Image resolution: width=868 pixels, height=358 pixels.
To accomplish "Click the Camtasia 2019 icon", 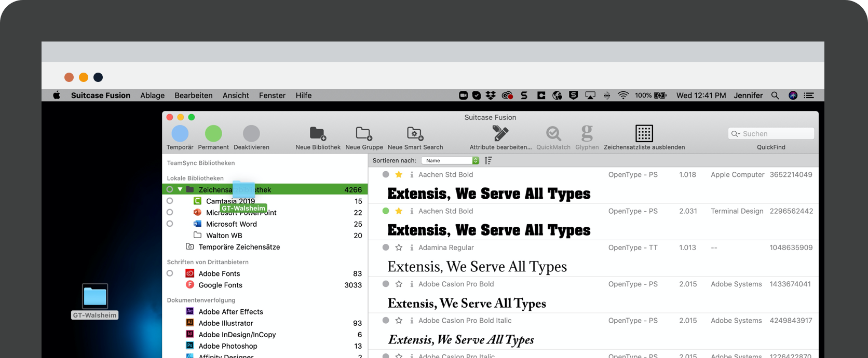I will point(197,201).
